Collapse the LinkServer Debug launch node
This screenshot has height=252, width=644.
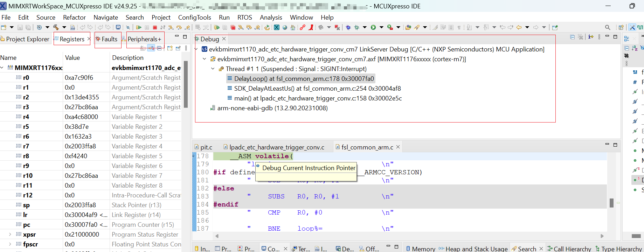coord(196,49)
